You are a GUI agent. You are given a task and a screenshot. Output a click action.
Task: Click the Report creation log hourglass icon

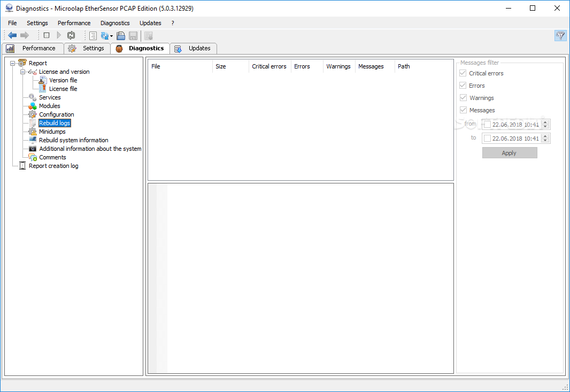click(22, 166)
